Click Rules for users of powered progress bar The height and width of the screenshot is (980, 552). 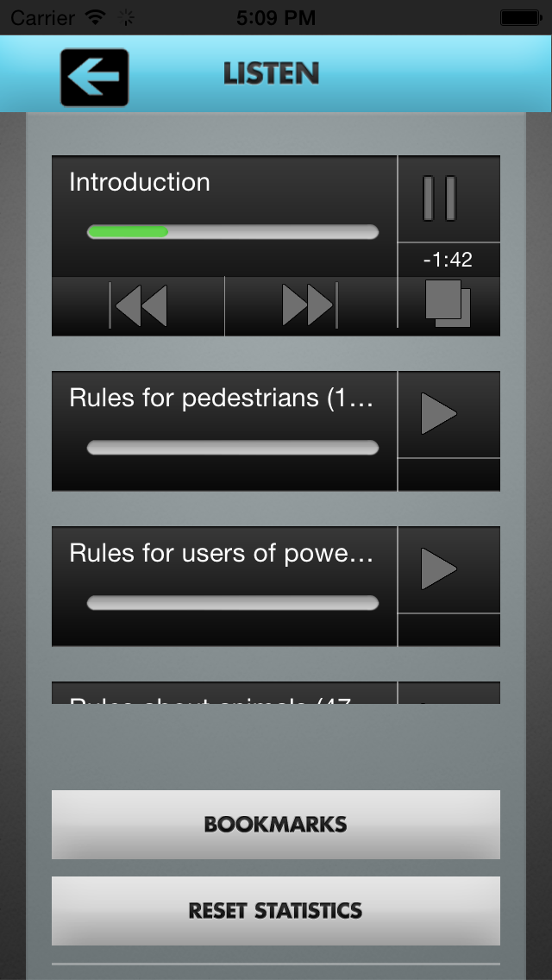(233, 602)
